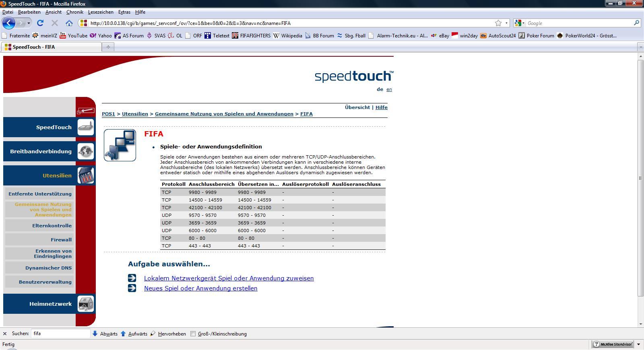644x350 pixels.
Task: Click the table cell '14500 - 14559' under Anschlussbereich
Action: point(205,200)
